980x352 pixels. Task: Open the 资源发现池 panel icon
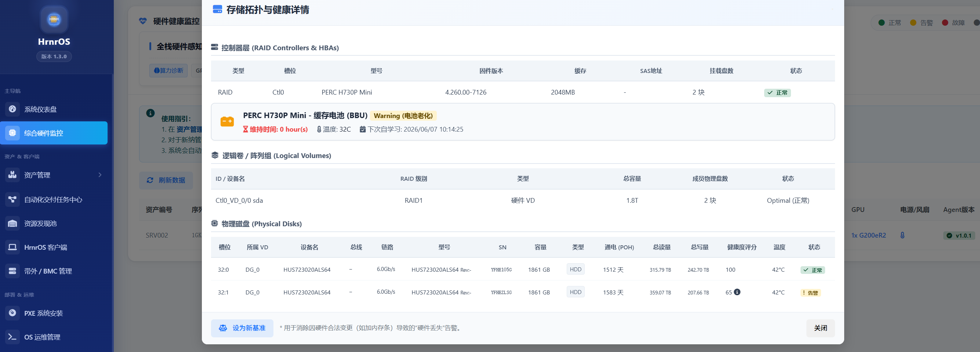pos(12,223)
